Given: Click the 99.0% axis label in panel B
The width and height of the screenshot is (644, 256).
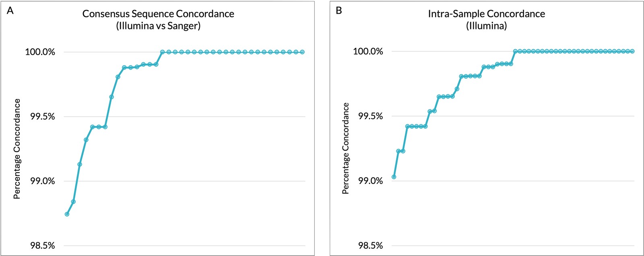Looking at the screenshot, I should click(x=370, y=181).
